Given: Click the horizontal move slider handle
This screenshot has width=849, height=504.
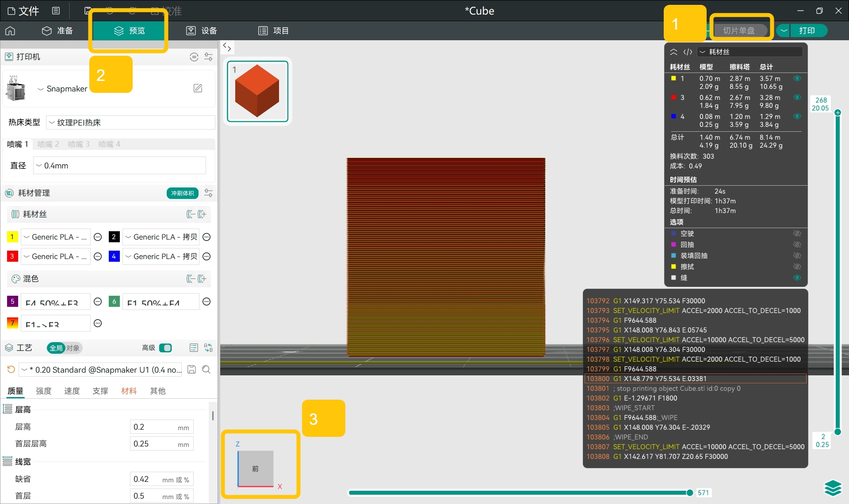Looking at the screenshot, I should [x=689, y=493].
